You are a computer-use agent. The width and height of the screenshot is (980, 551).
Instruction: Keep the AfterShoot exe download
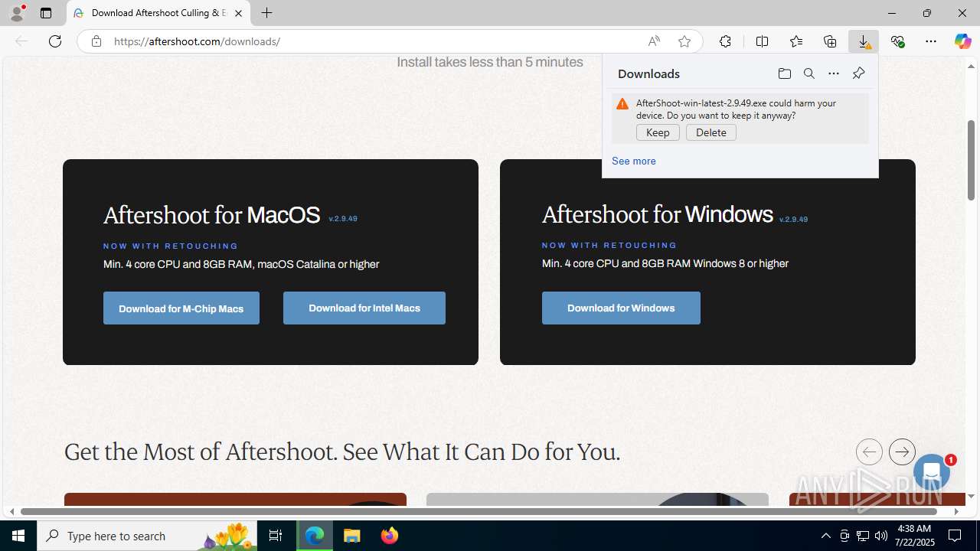[658, 132]
